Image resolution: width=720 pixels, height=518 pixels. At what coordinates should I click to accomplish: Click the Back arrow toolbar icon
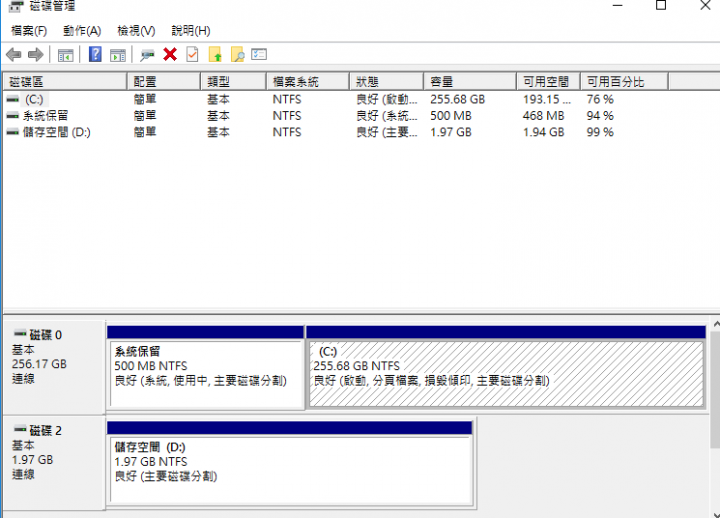[x=14, y=55]
